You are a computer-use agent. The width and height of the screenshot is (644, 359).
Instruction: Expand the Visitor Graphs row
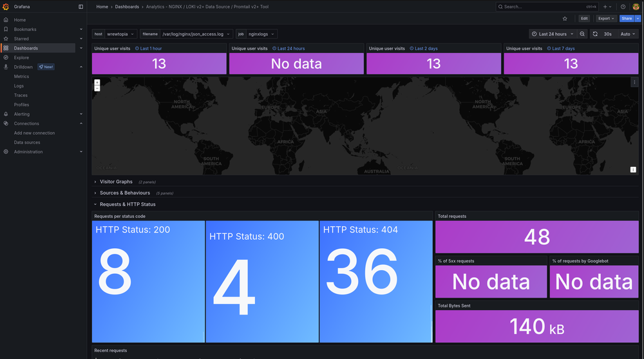(116, 182)
